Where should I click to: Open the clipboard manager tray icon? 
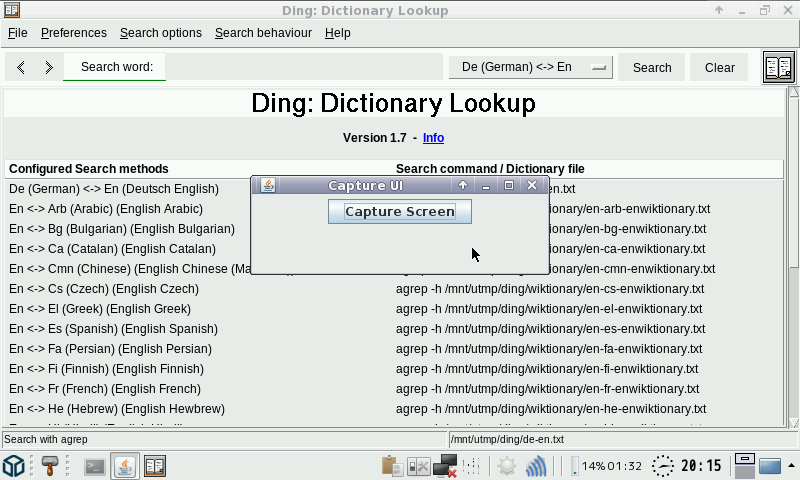pos(392,466)
